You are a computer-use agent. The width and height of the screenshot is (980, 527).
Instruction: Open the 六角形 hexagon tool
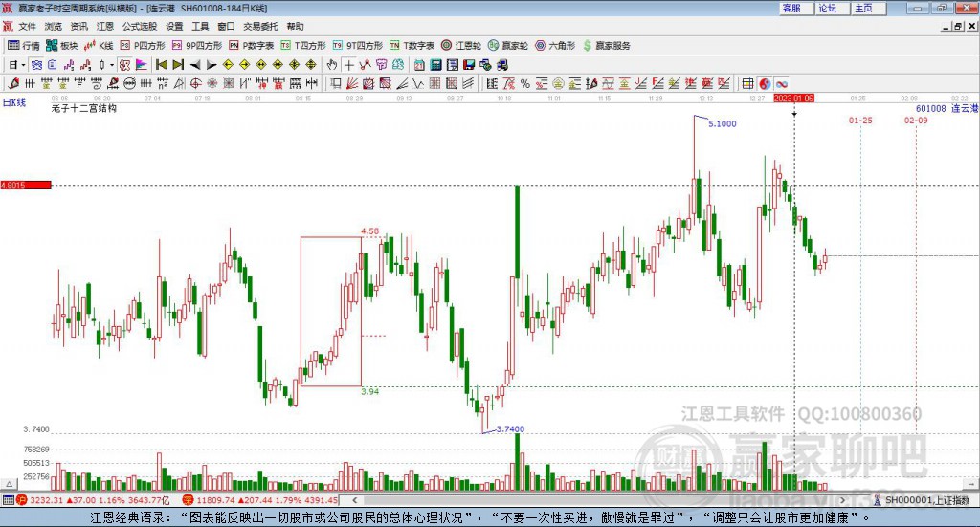pos(555,46)
